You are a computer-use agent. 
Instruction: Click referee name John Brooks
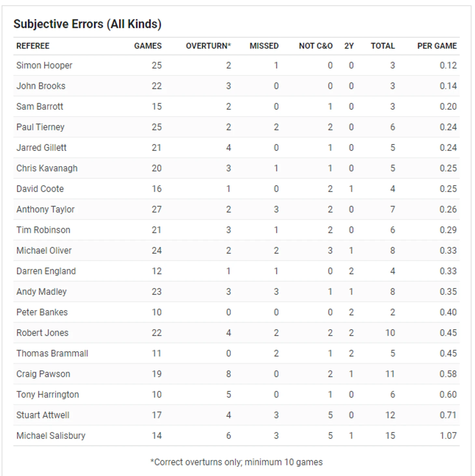coord(41,86)
